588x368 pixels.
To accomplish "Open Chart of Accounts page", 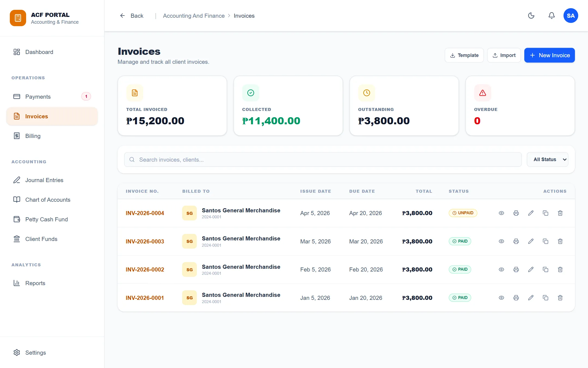I will tap(52, 200).
